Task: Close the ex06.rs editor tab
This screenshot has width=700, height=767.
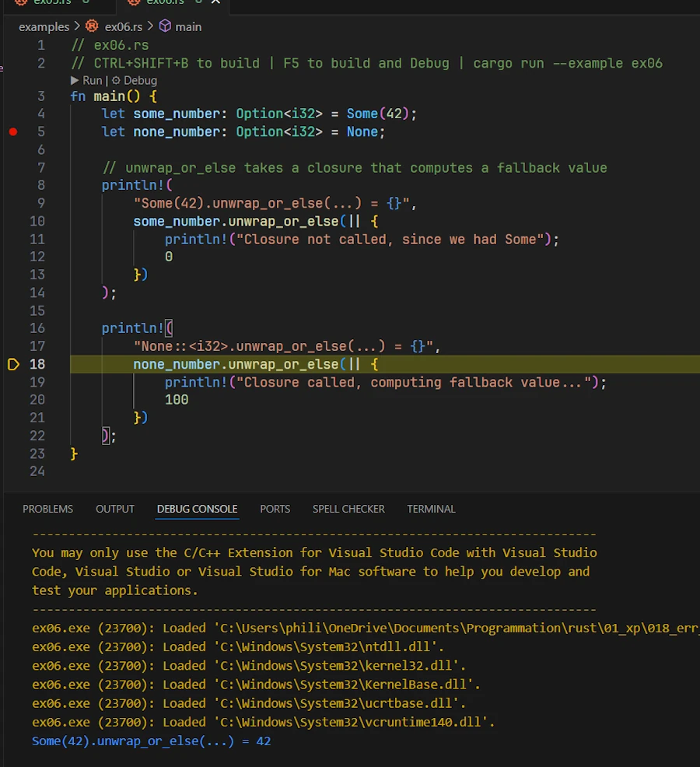Action: click(216, 2)
